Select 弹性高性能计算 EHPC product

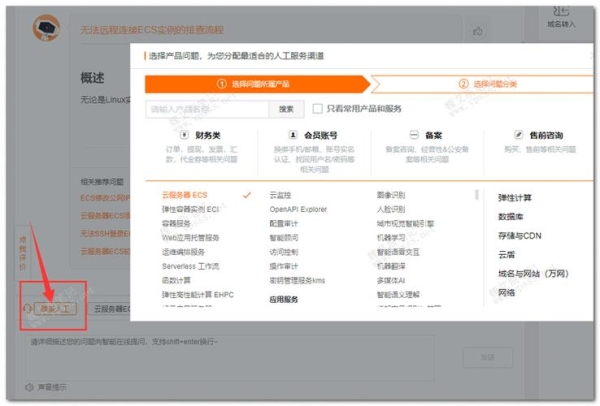197,295
